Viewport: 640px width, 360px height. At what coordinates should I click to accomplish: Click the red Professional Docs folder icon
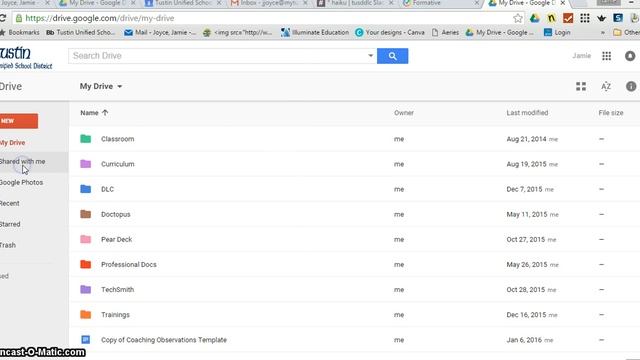pyautogui.click(x=86, y=264)
